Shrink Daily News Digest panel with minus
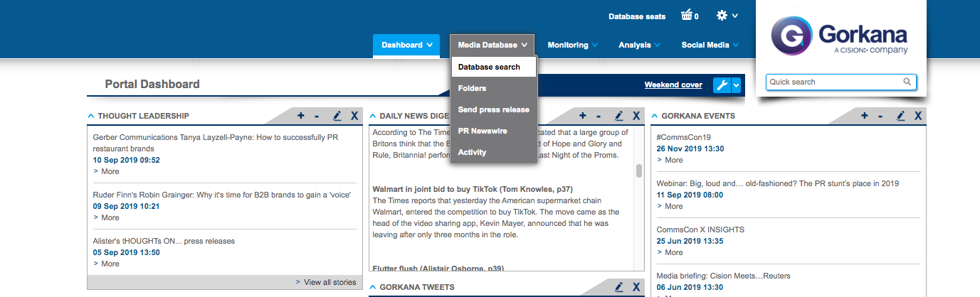 (x=599, y=116)
